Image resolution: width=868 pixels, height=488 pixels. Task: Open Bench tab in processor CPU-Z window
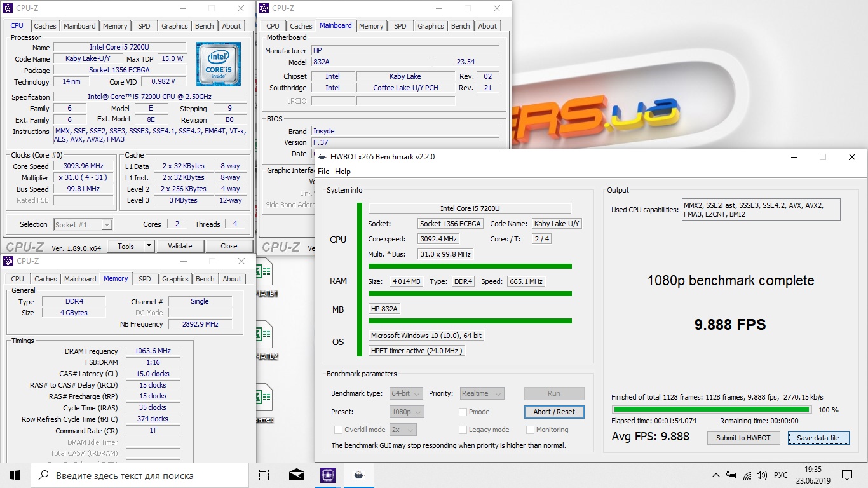pyautogui.click(x=205, y=26)
